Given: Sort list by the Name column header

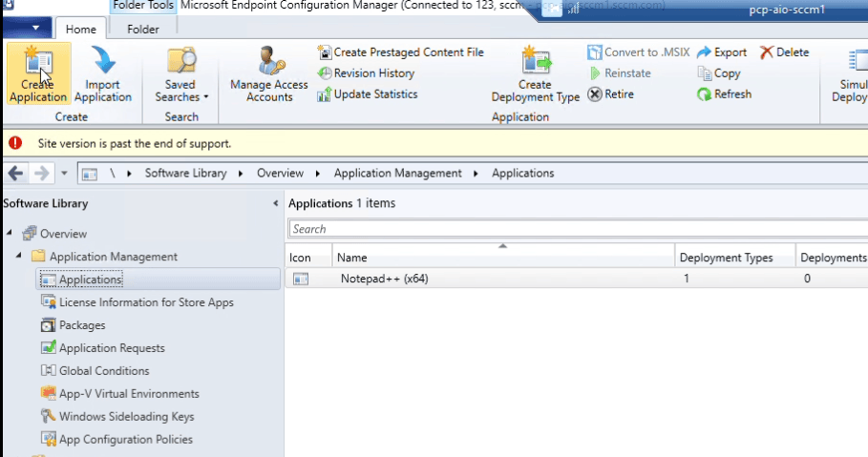Looking at the screenshot, I should coord(503,258).
